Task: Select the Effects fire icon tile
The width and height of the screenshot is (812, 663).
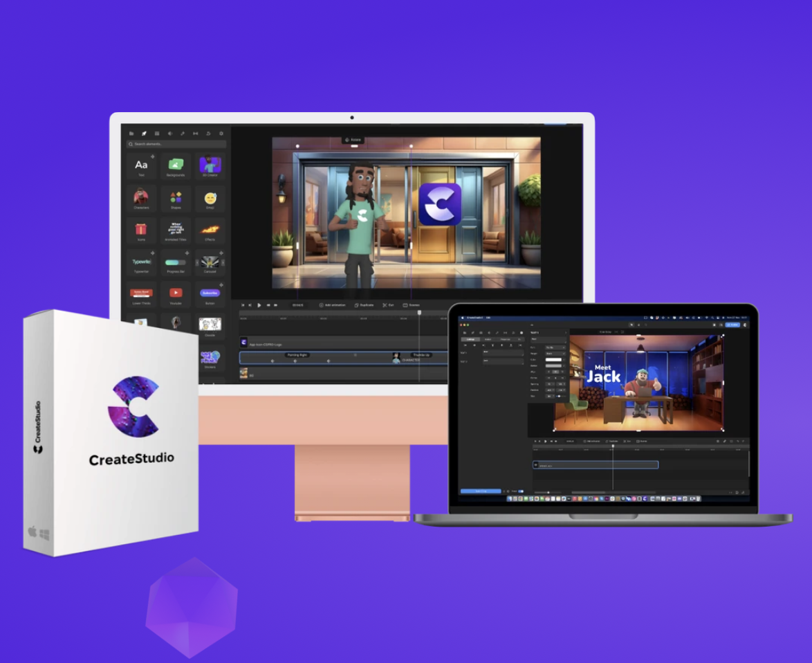Action: pos(210,230)
